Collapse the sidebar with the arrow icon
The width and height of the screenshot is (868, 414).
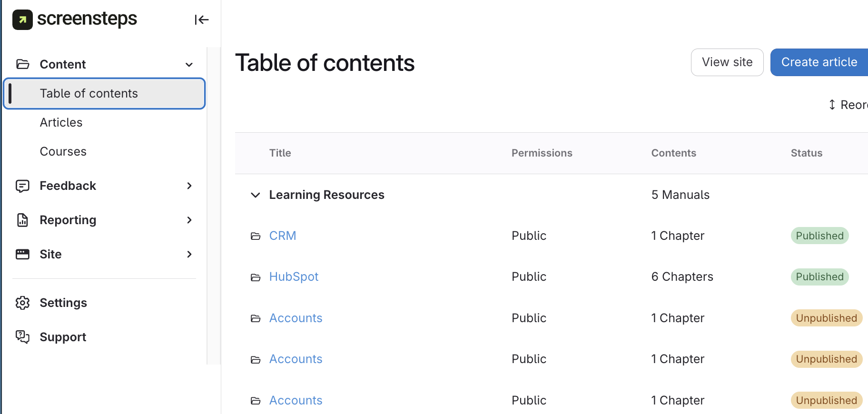click(201, 20)
